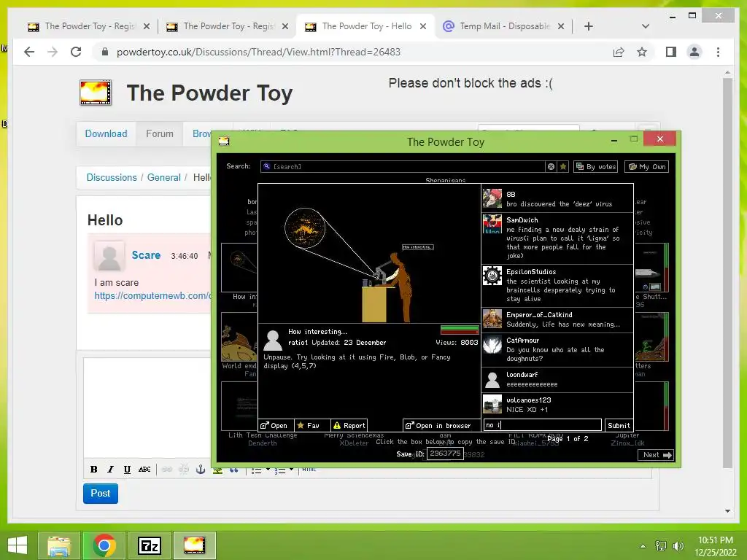Click The Powder Toy site logo
This screenshot has height=560, width=747.
pyautogui.click(x=96, y=93)
